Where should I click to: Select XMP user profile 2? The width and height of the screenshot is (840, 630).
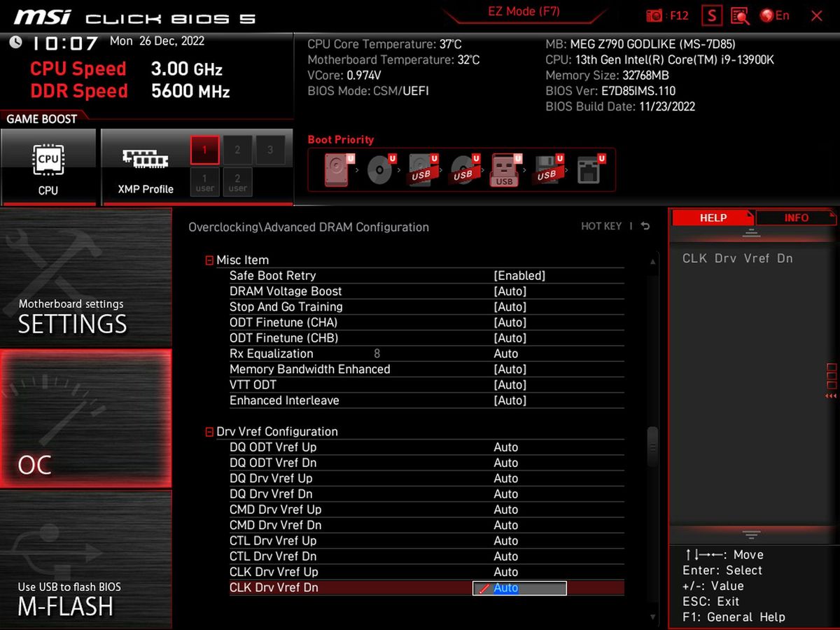click(x=237, y=182)
